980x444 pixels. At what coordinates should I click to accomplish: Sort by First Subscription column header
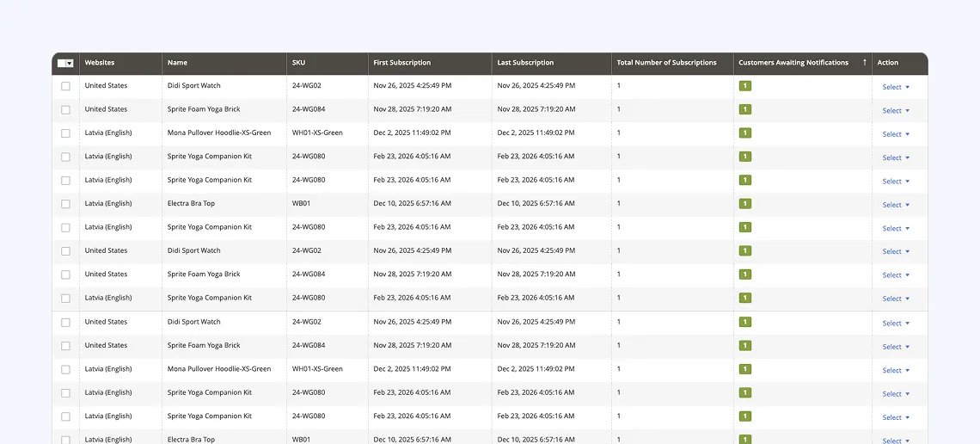click(x=401, y=63)
